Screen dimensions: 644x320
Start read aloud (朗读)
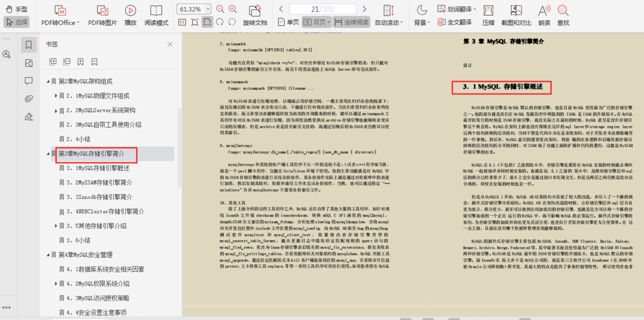click(544, 16)
